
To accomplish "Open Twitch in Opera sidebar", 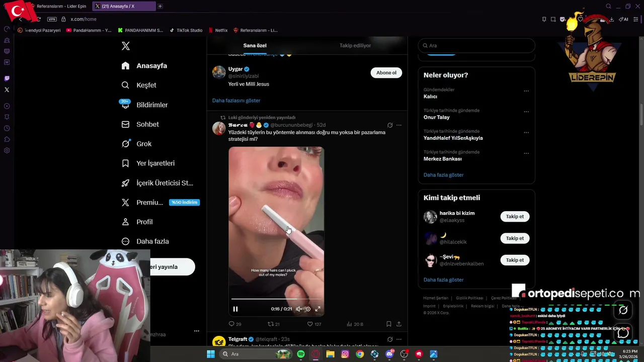I will 7,78.
